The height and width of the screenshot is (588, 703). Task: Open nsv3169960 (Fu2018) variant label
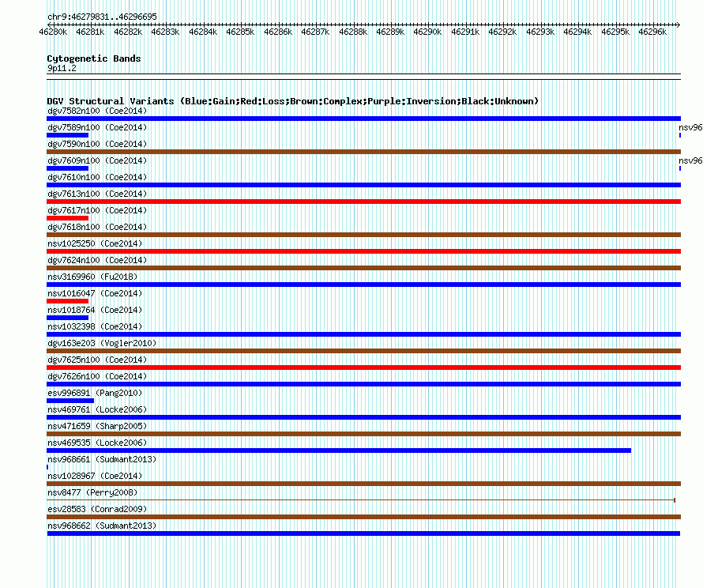coord(92,277)
